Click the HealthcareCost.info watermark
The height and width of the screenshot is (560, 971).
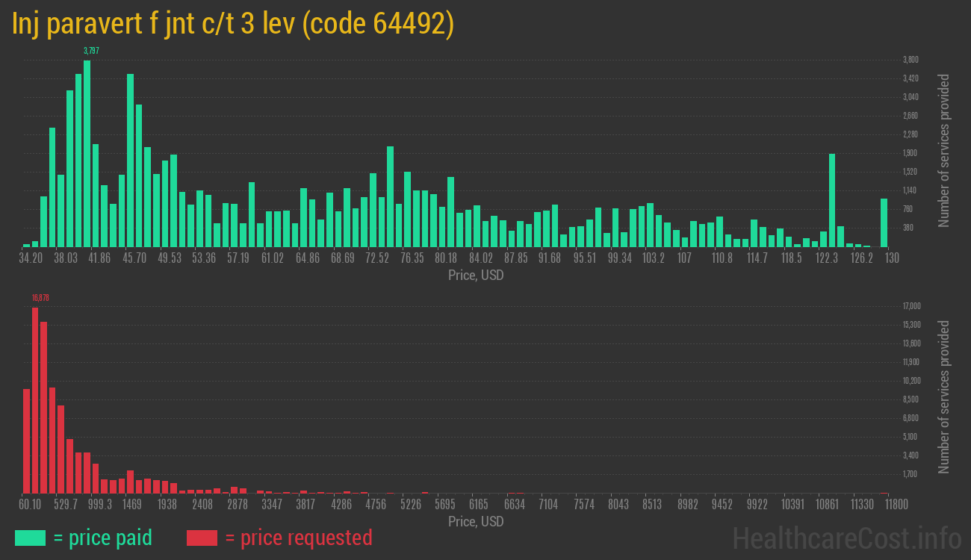[846, 538]
